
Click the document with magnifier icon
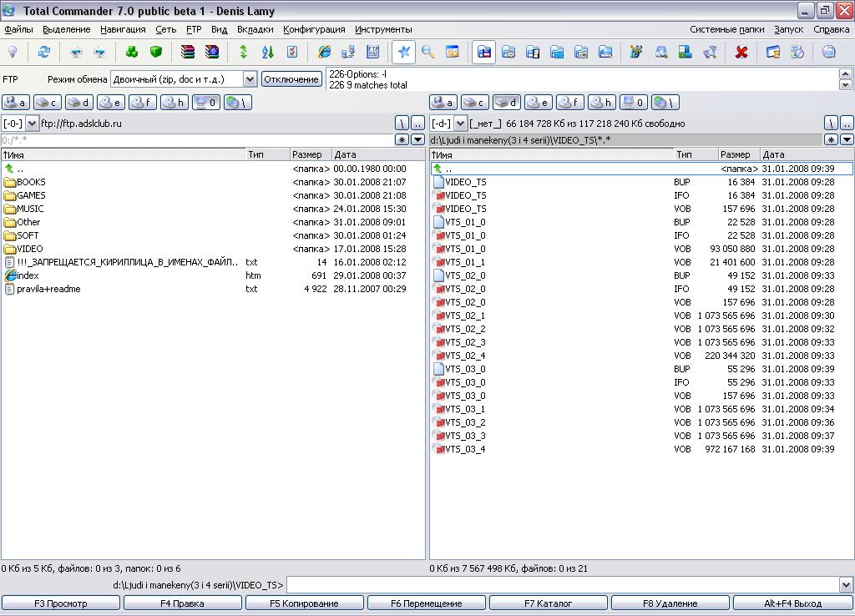click(x=661, y=53)
